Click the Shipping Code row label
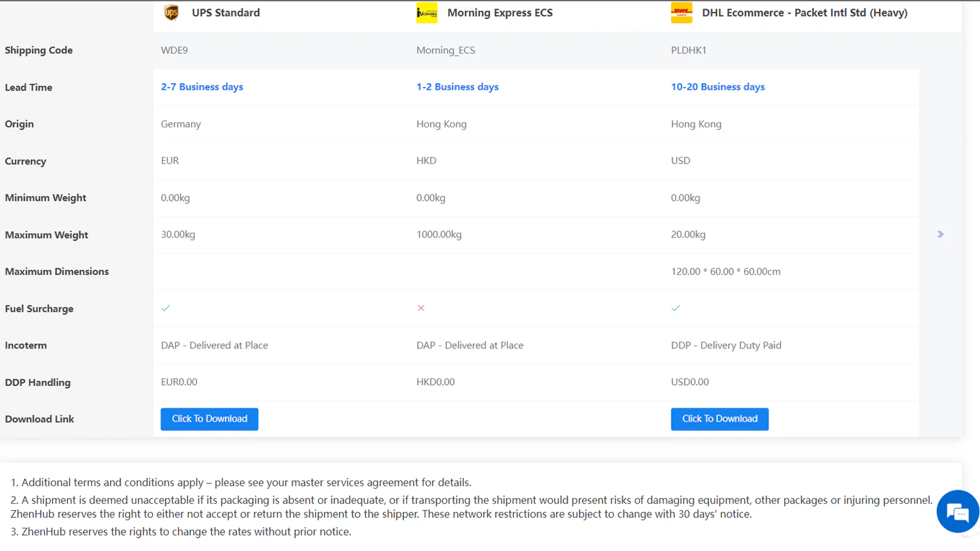 coord(39,50)
